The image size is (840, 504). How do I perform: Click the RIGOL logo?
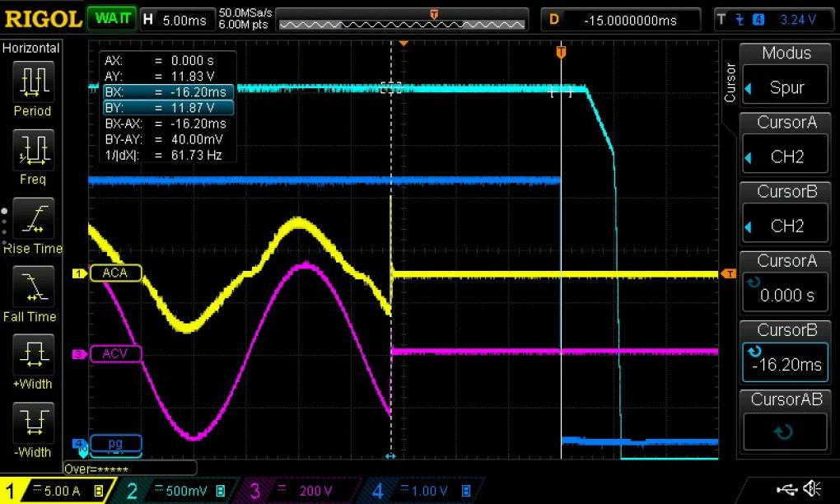tap(43, 19)
